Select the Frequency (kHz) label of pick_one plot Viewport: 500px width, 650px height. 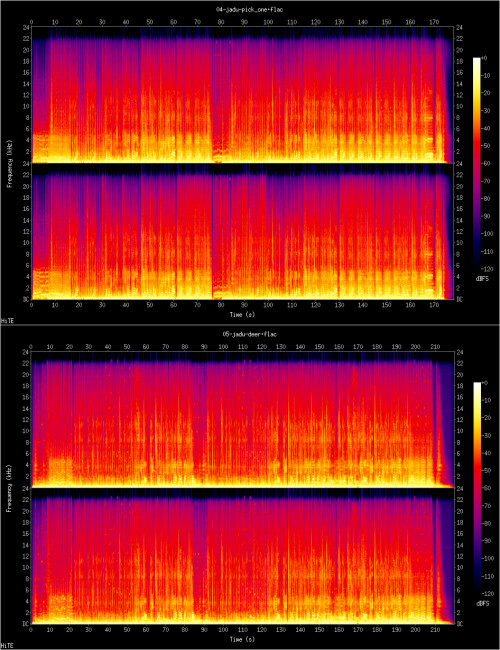[x=9, y=163]
